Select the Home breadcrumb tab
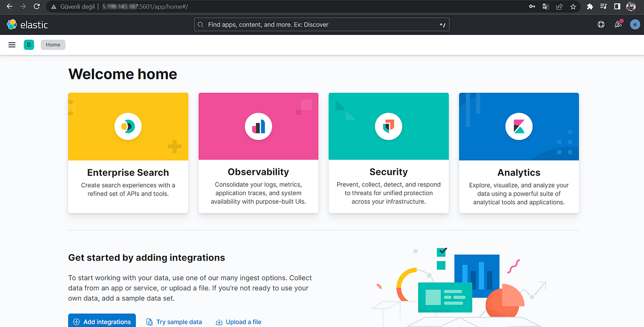 pos(53,44)
